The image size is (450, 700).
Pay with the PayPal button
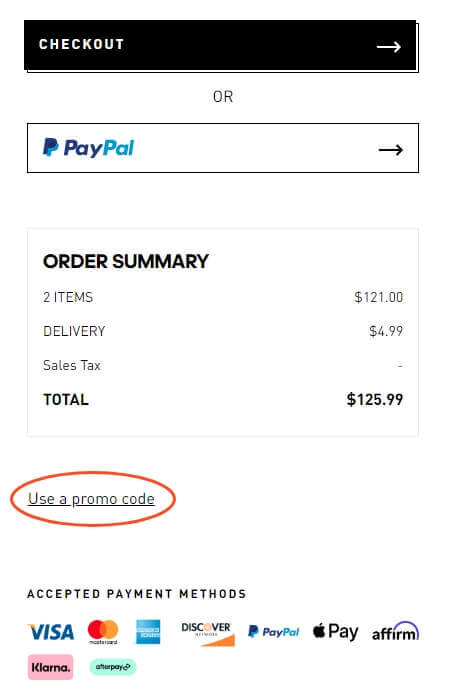[223, 148]
